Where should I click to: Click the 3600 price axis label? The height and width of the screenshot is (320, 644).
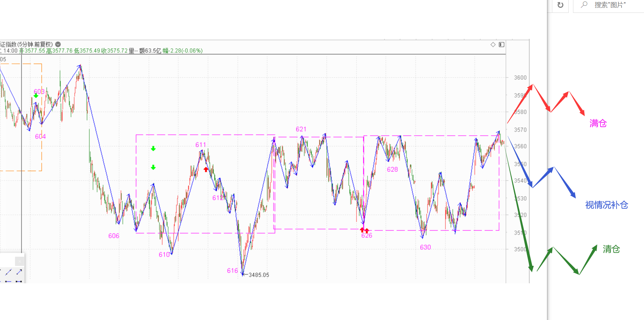click(x=520, y=77)
